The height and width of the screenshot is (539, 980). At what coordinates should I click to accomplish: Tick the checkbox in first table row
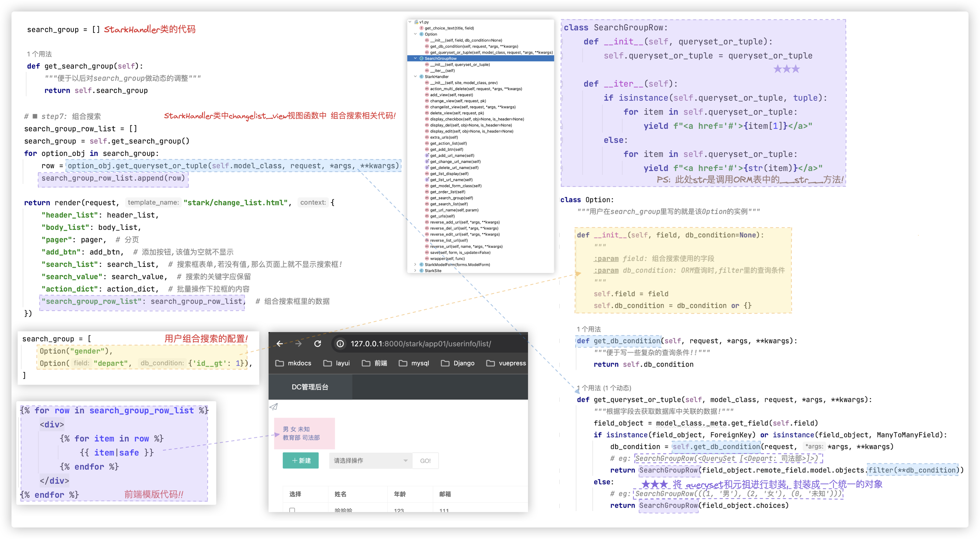click(292, 510)
